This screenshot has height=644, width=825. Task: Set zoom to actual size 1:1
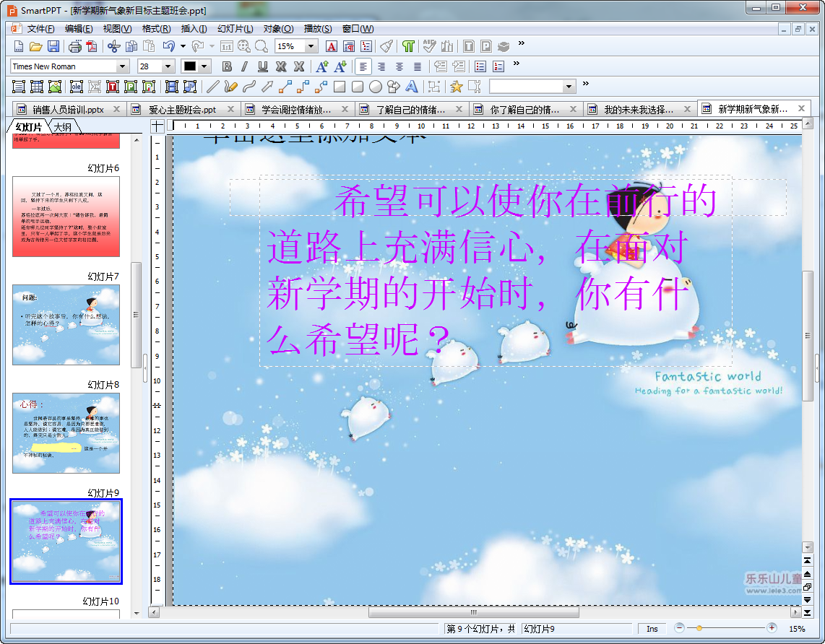(226, 47)
